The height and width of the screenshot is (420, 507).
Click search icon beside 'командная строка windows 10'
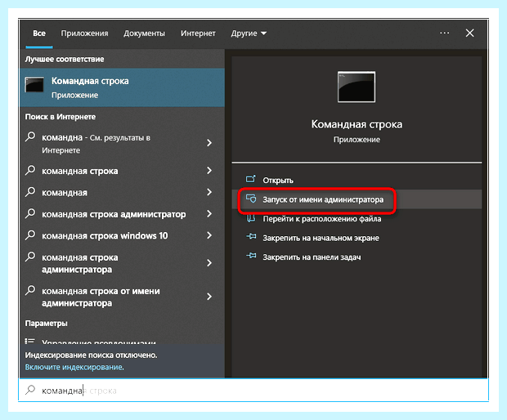(x=30, y=235)
